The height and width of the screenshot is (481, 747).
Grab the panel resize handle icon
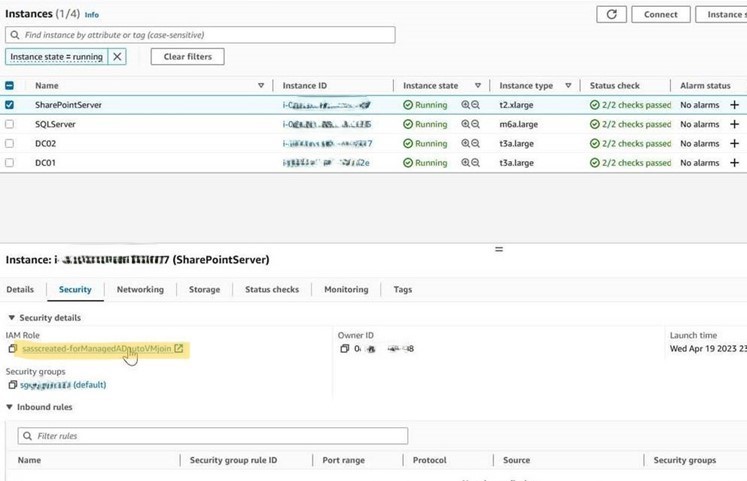click(x=499, y=249)
